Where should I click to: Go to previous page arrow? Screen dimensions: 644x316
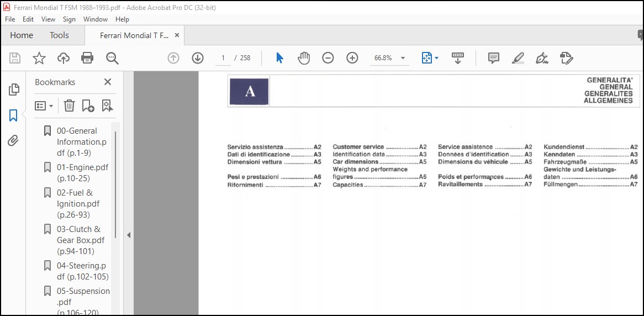(173, 58)
